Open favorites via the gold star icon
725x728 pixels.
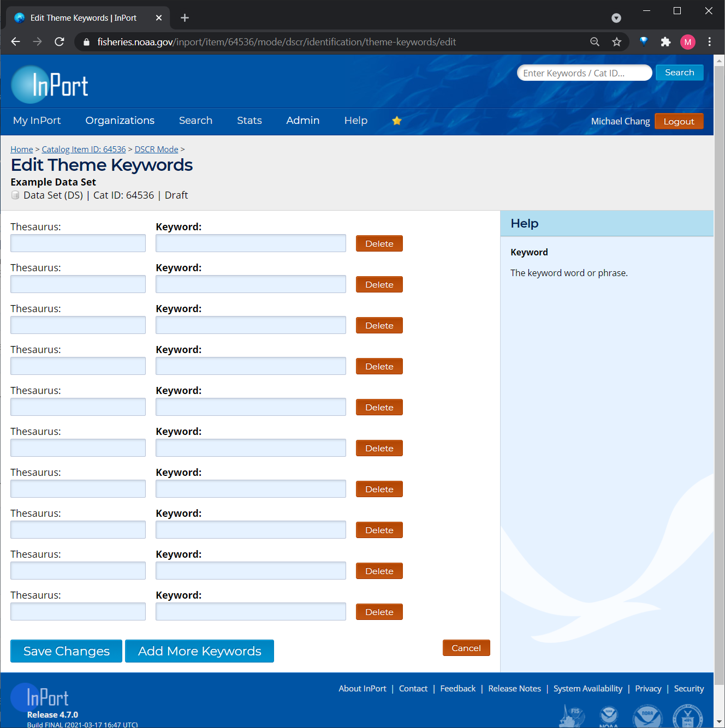click(x=397, y=121)
